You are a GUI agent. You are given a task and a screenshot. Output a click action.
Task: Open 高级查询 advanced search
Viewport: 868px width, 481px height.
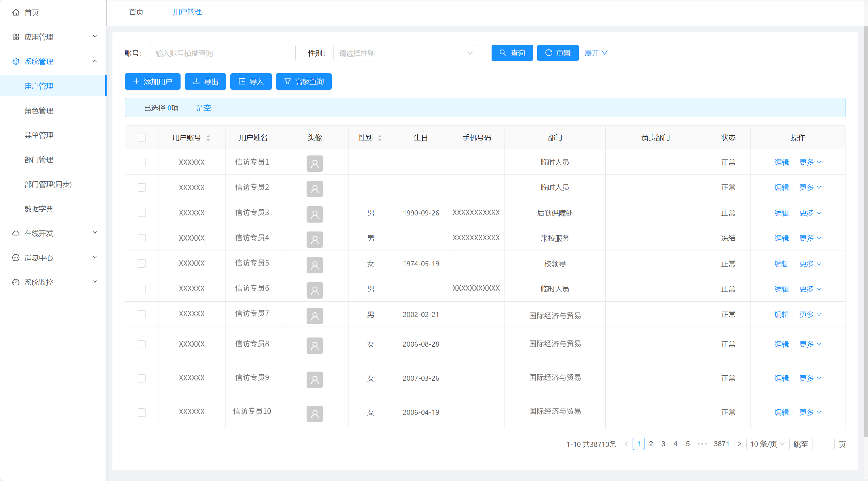point(304,81)
